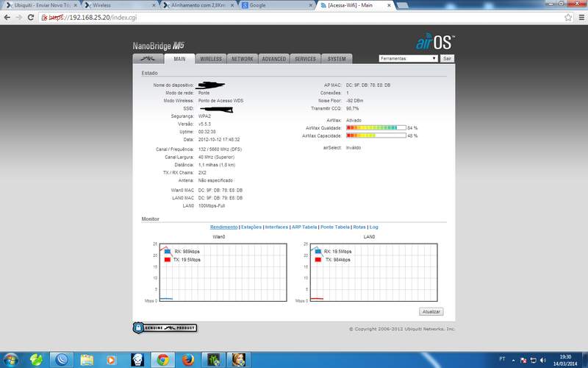588x368 pixels.
Task: Show hidden tray icons arrow
Action: pos(513,360)
